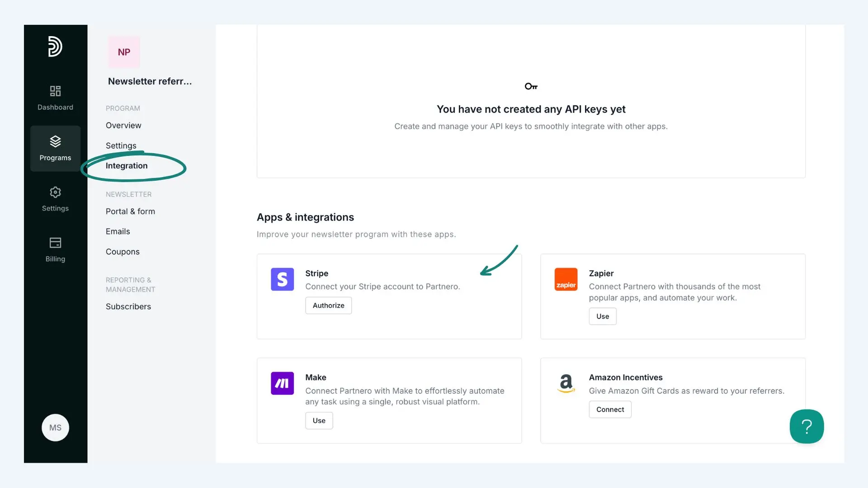868x488 pixels.
Task: Click 'Connect your Stripe account to Partnero.' text
Action: (x=382, y=286)
